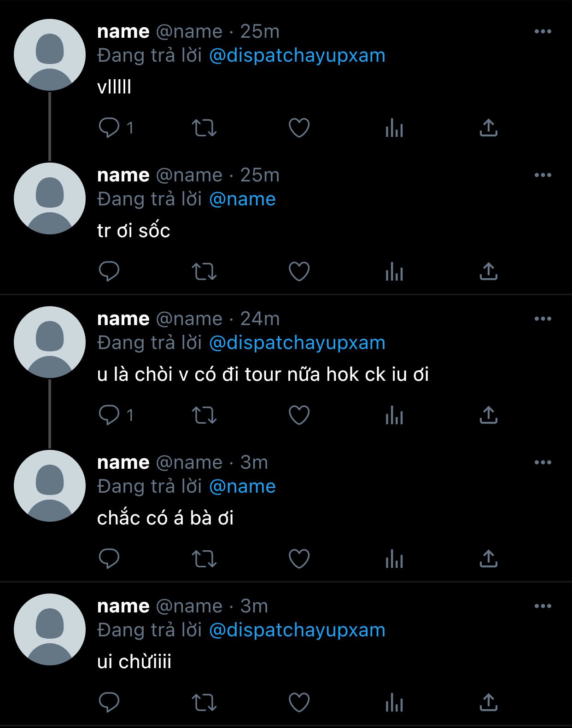This screenshot has width=572, height=728.
Task: Retweet the "ui chừiiii" tweet
Action: point(204,702)
